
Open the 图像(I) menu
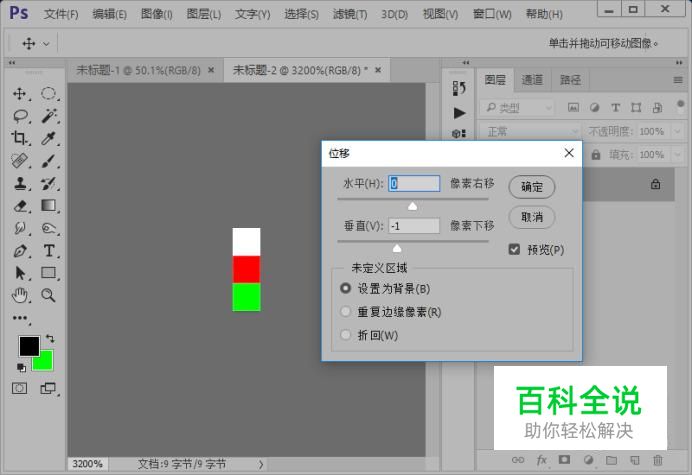(x=157, y=14)
